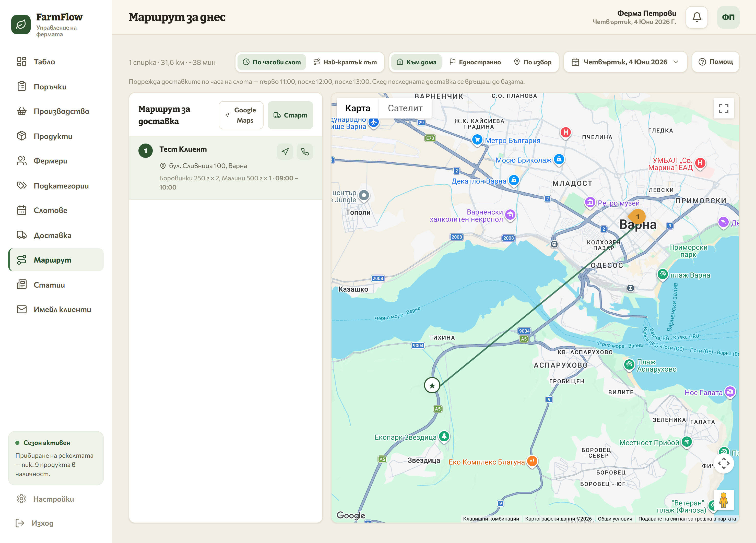The image size is (756, 543).
Task: Open Фермери in sidebar
Action: (56, 161)
